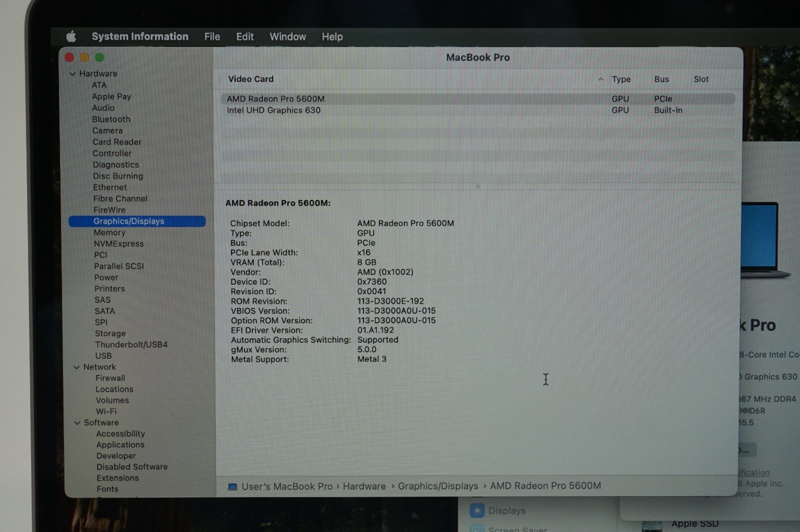This screenshot has height=532, width=800.
Task: Select Wi-Fi under Network
Action: pyautogui.click(x=106, y=411)
